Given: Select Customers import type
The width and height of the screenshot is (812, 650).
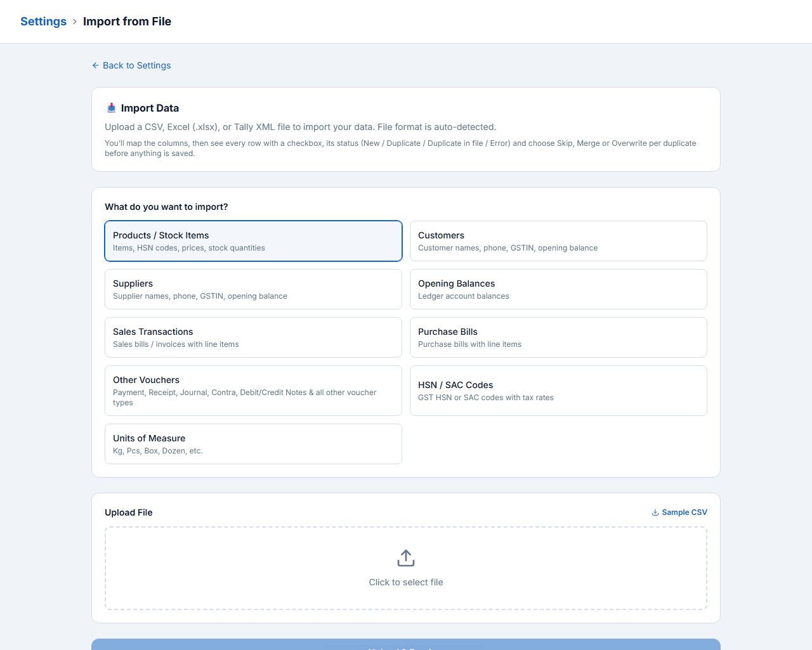Looking at the screenshot, I should 558,241.
